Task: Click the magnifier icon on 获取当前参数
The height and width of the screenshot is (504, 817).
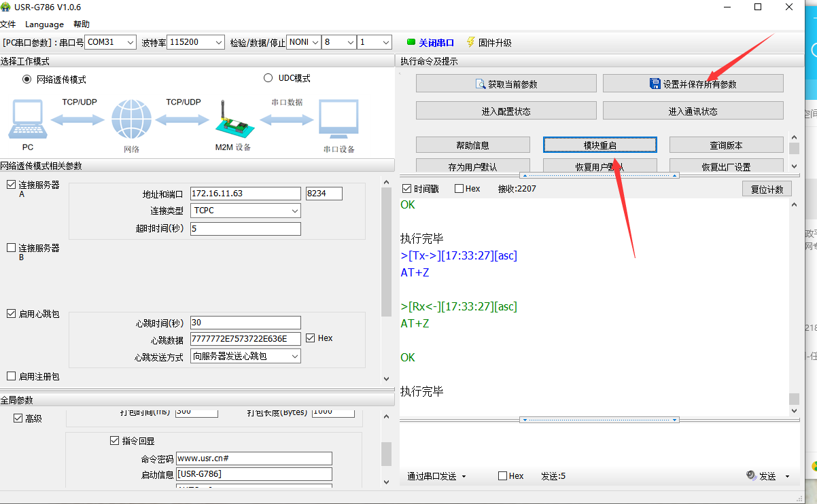Action: [x=481, y=84]
